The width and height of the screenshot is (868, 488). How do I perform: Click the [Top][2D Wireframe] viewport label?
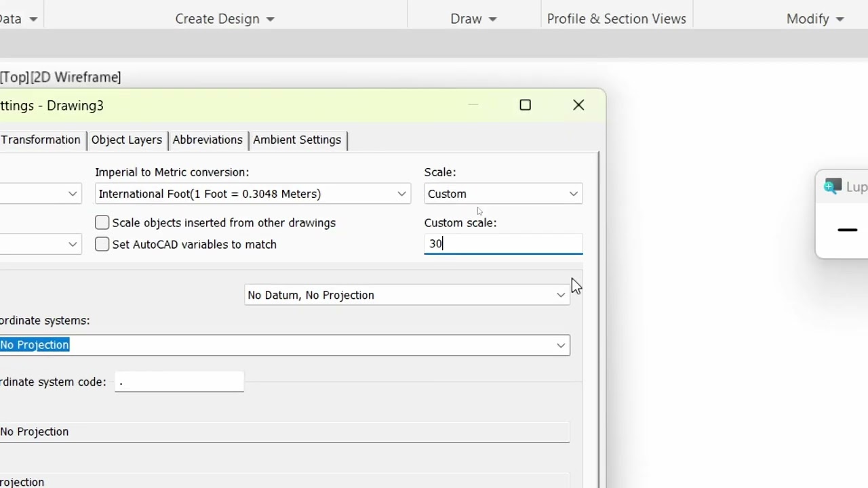[x=60, y=77]
